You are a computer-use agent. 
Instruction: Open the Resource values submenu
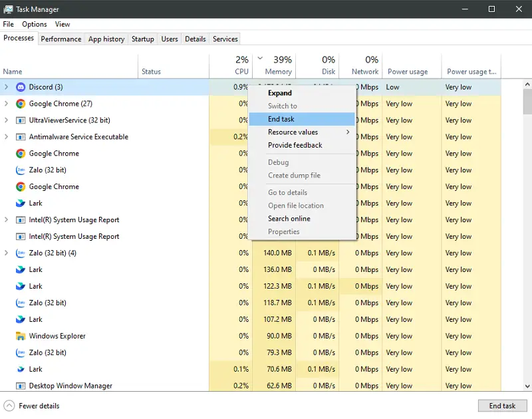(x=293, y=132)
